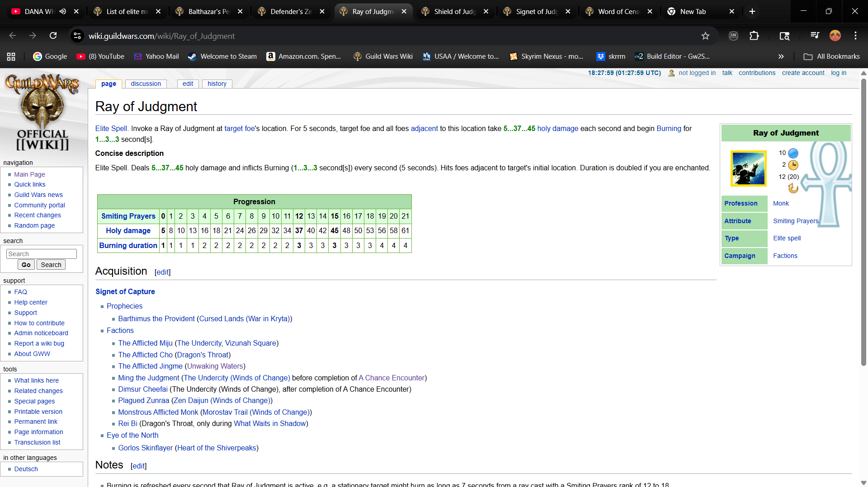The width and height of the screenshot is (868, 487).
Task: Open Chrome three-dot menu
Action: coord(855,36)
